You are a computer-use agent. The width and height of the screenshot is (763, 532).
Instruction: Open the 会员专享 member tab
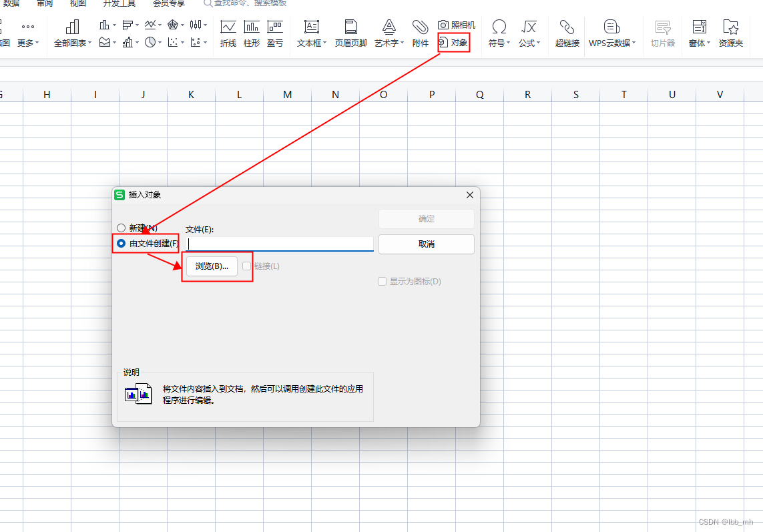(169, 3)
